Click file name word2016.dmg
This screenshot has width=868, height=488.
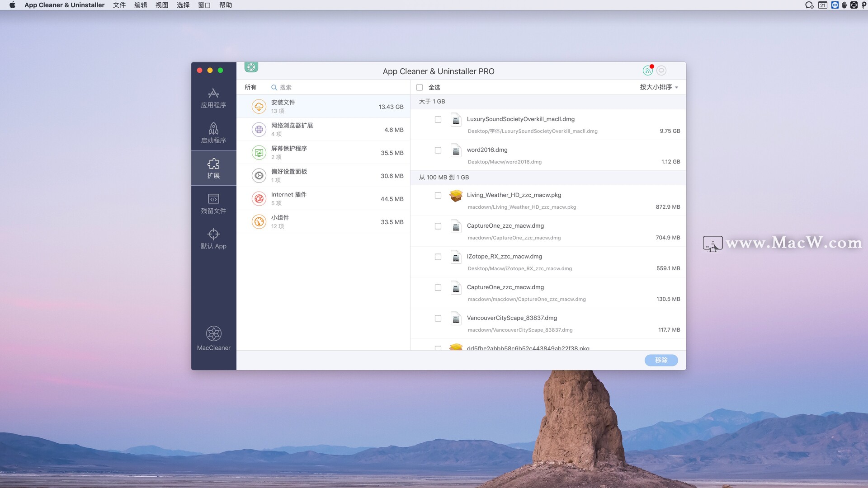487,150
